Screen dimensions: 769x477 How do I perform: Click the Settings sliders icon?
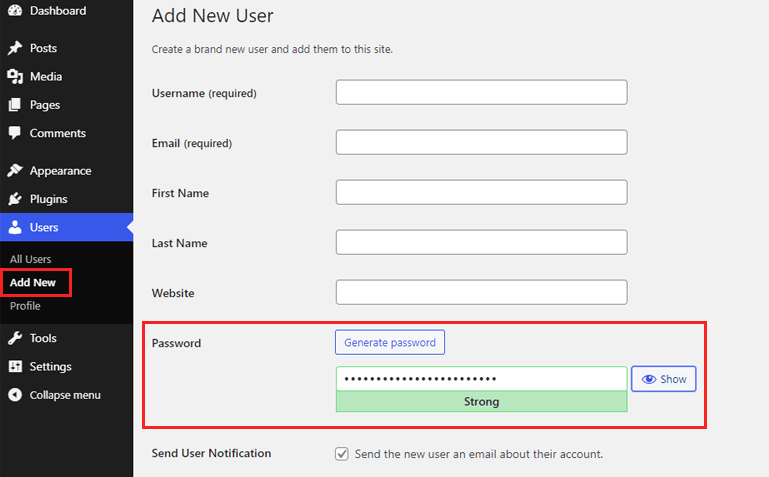tap(15, 366)
